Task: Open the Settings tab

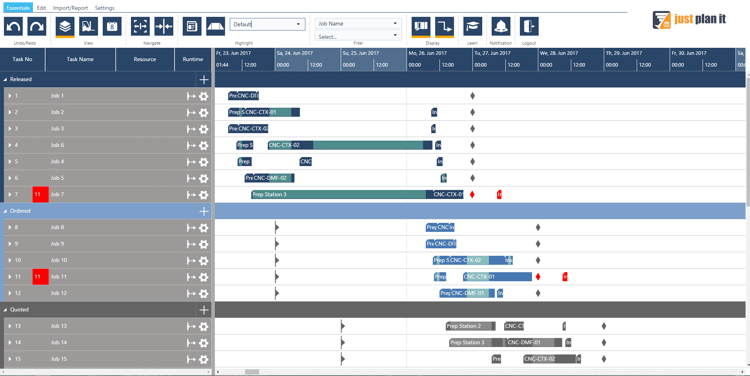Action: pyautogui.click(x=104, y=8)
